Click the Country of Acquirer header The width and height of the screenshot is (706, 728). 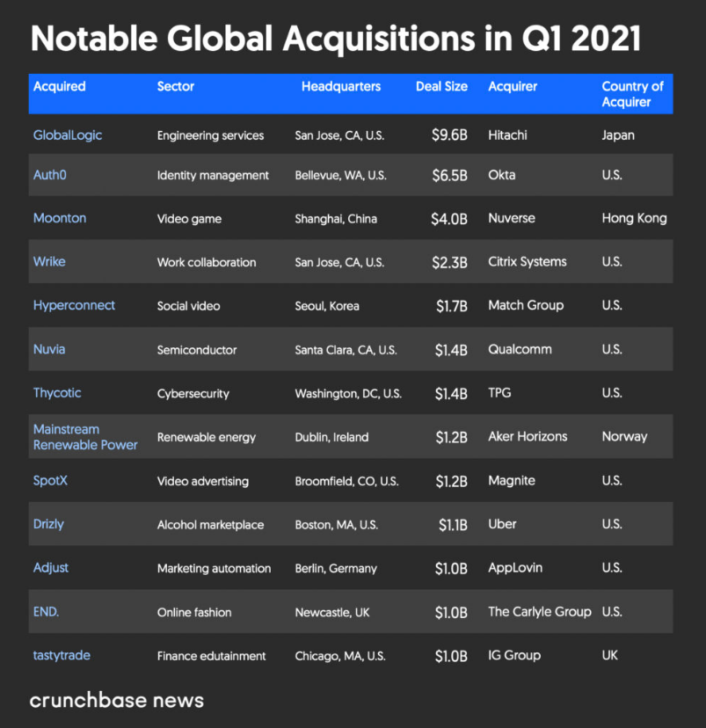(x=632, y=94)
